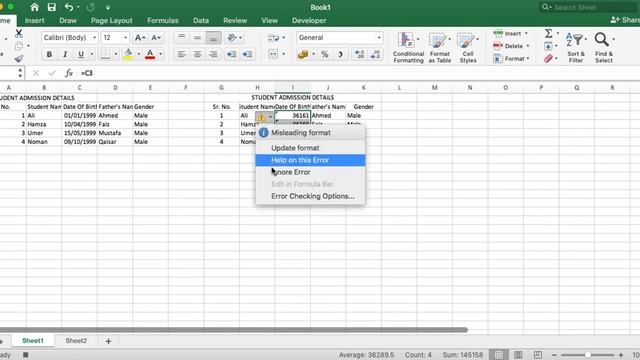Switch to the Data tab

pyautogui.click(x=201, y=20)
